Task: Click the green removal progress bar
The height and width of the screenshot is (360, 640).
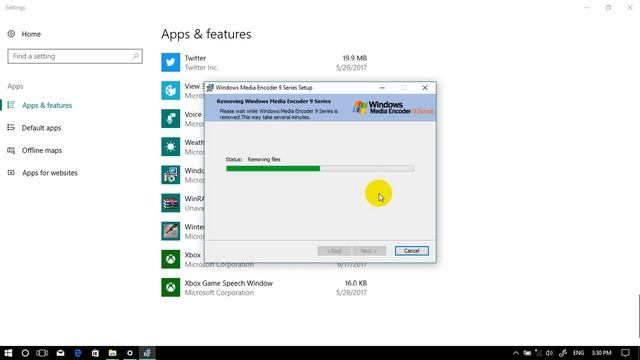Action: [x=320, y=169]
